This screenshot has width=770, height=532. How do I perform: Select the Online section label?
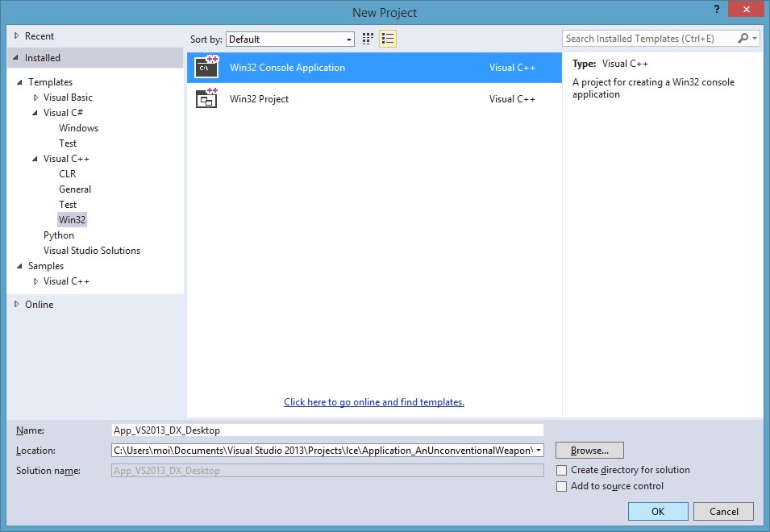[x=40, y=304]
